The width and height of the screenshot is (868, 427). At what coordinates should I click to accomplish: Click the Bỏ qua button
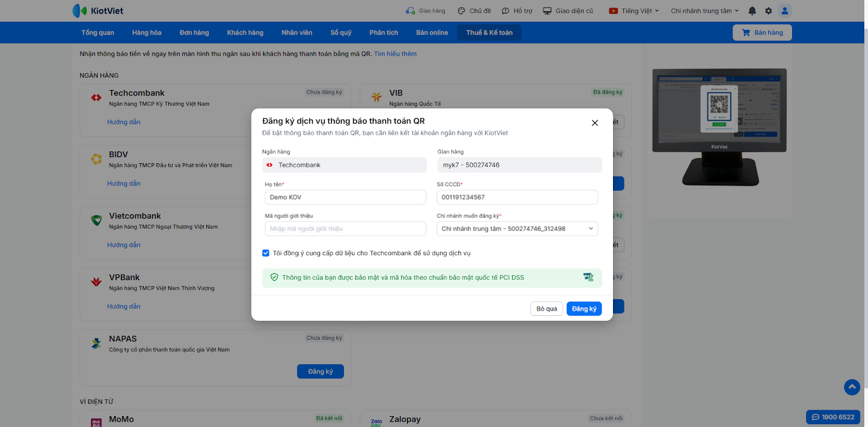[547, 309]
